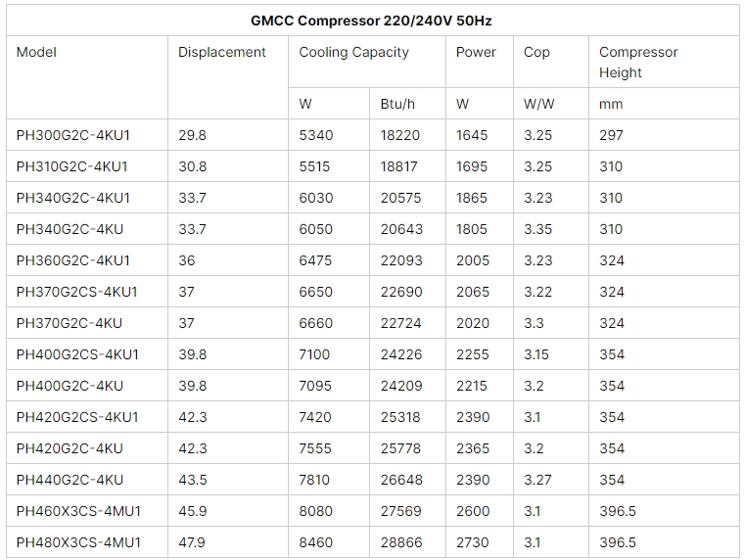
Task: Click Btu/h value 27569
Action: tap(401, 511)
